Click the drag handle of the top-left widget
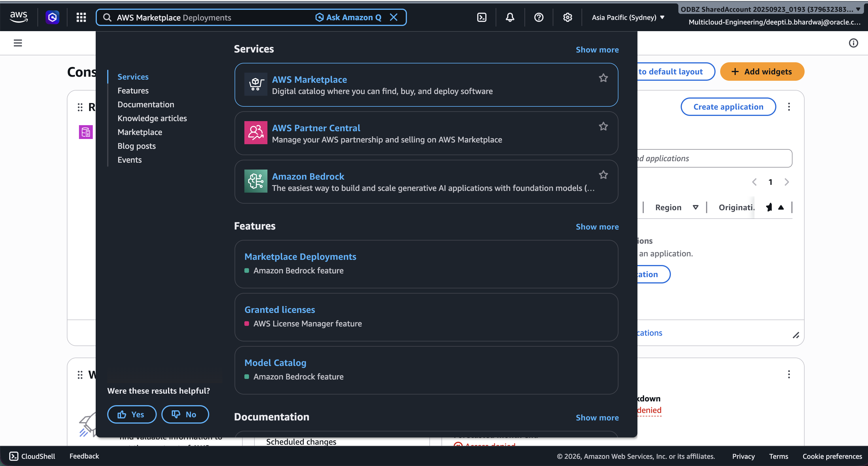Screen dimensions: 868x466 click(80, 107)
